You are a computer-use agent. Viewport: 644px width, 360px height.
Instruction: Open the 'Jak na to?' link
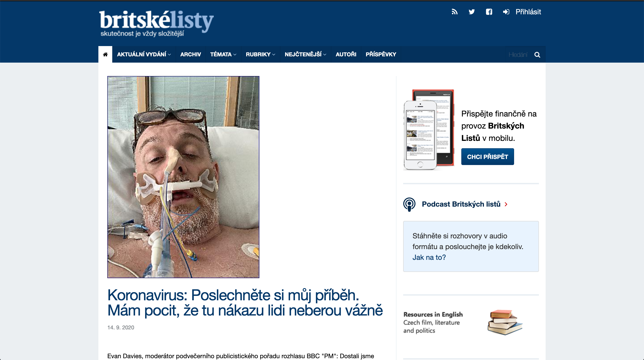pos(429,257)
